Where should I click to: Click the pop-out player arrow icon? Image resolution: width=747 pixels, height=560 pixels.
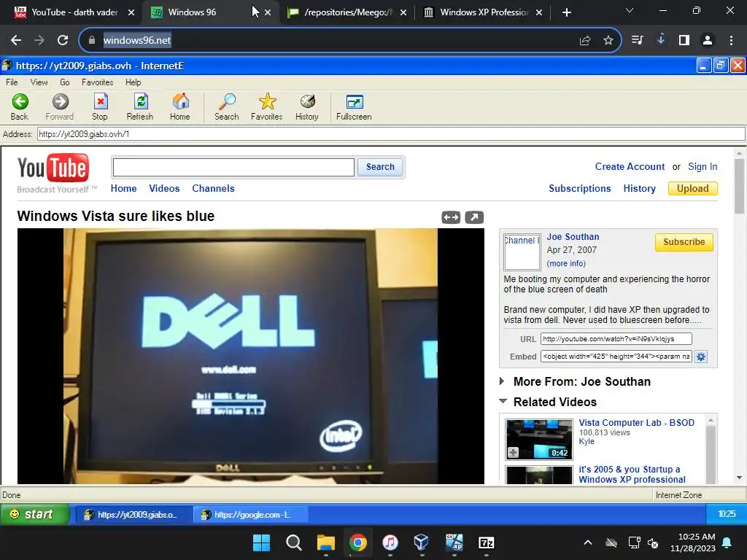(474, 217)
